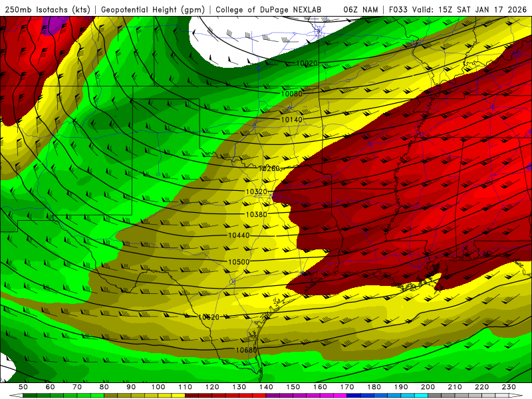Click the 60 value on the color scale
This screenshot has width=532, height=399.
[x=51, y=387]
